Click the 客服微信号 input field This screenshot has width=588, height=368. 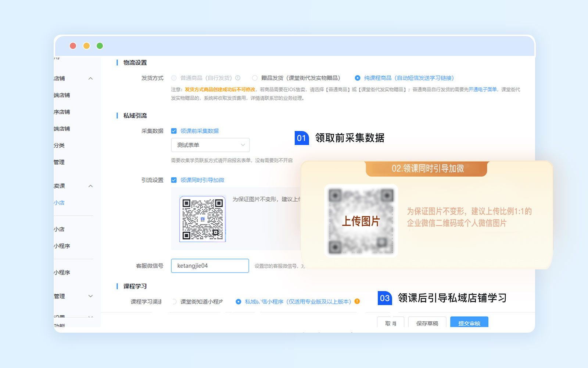210,266
